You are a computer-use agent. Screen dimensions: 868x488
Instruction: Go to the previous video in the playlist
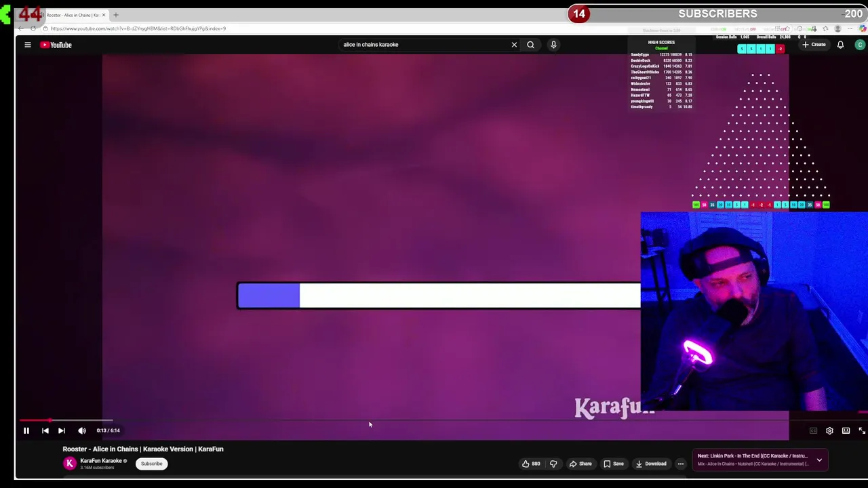coord(45,430)
